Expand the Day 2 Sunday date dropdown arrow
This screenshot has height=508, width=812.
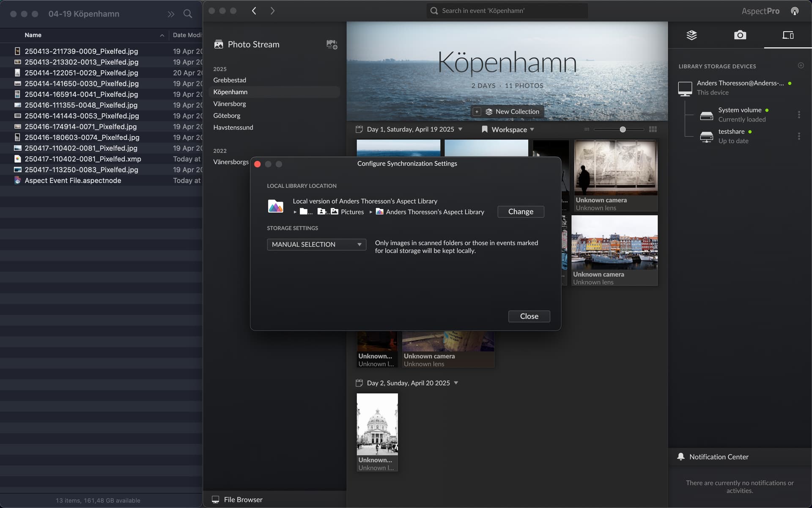(x=456, y=383)
